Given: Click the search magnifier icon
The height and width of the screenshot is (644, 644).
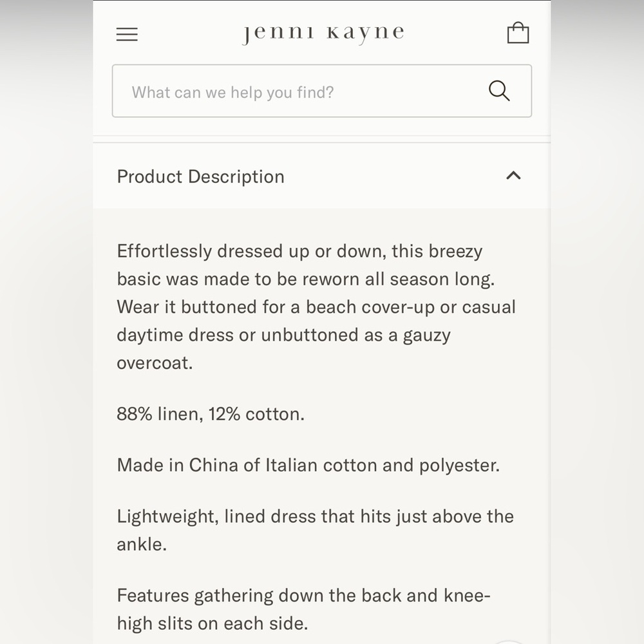Looking at the screenshot, I should (x=499, y=91).
